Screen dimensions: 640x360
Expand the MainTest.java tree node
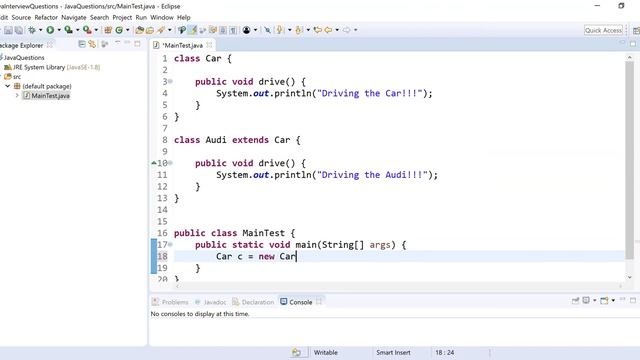17,96
